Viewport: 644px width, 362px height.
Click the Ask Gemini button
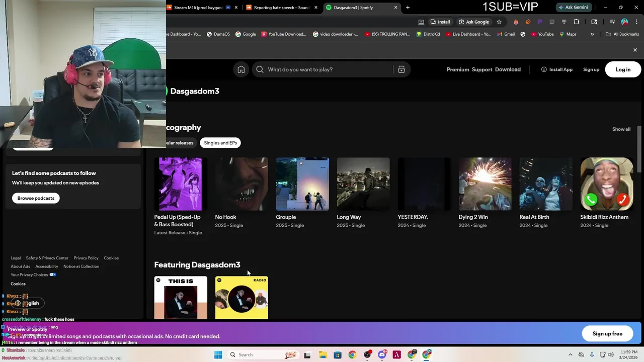click(573, 8)
